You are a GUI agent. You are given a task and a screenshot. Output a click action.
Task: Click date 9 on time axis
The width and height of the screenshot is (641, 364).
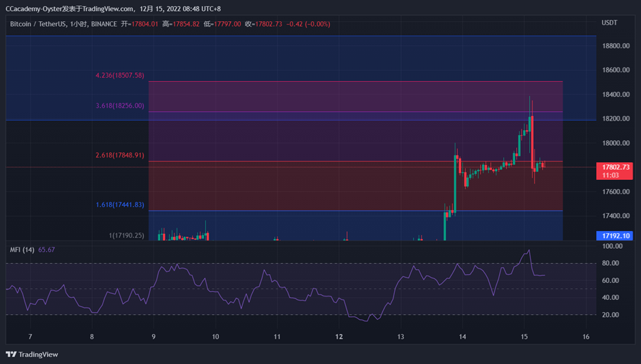click(153, 337)
